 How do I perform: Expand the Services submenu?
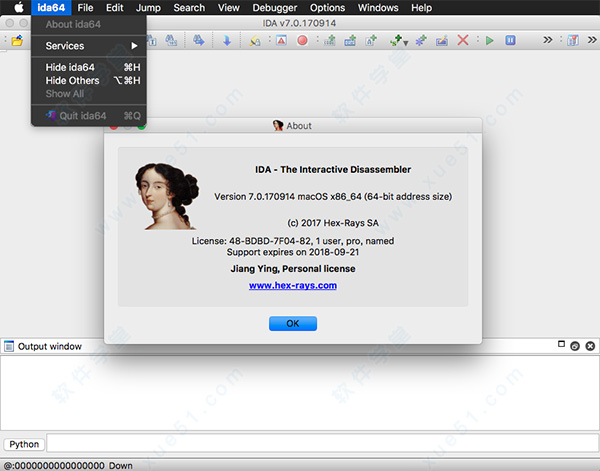(x=89, y=46)
